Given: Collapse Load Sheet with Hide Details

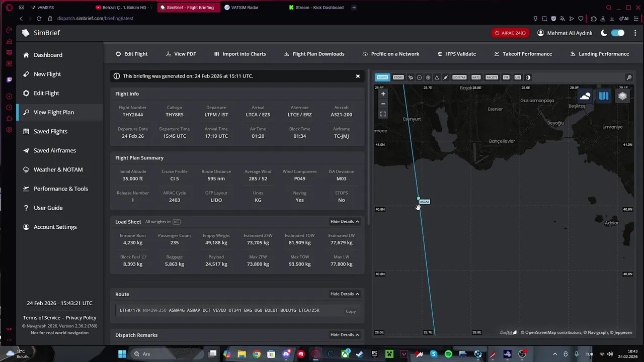Looking at the screenshot, I should 345,222.
